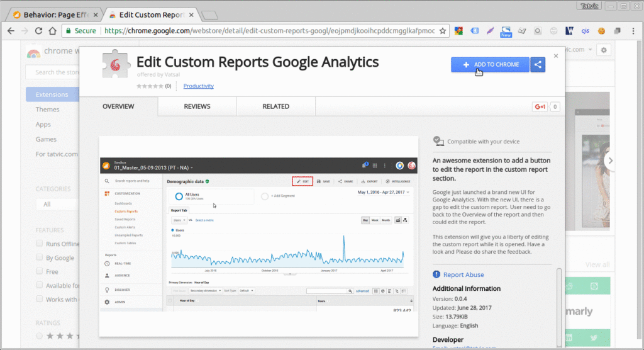Click the Report Abuse link
This screenshot has width=644, height=350.
[464, 274]
